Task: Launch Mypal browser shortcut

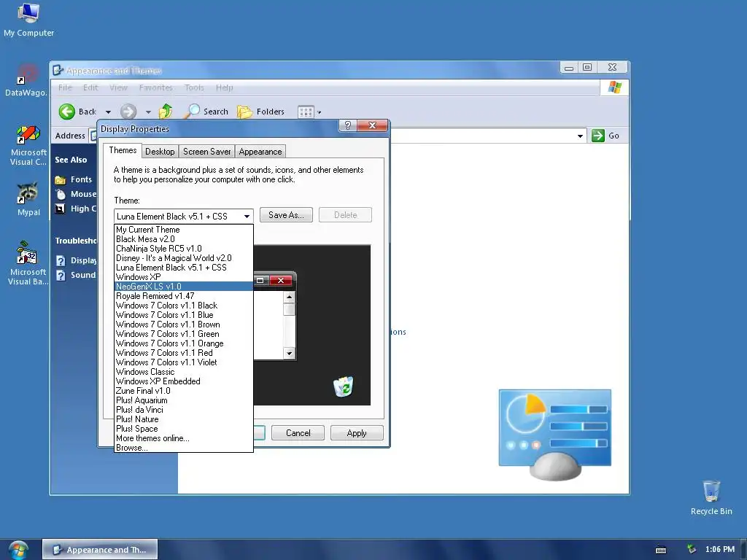Action: tap(28, 199)
